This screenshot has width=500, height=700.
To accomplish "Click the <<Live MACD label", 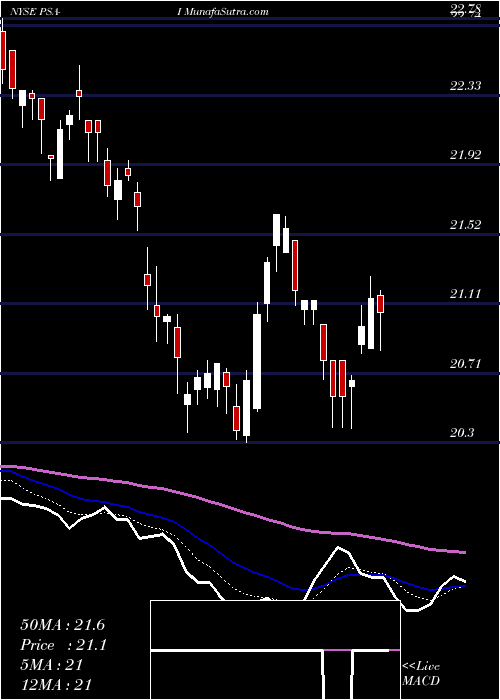I will [x=421, y=673].
